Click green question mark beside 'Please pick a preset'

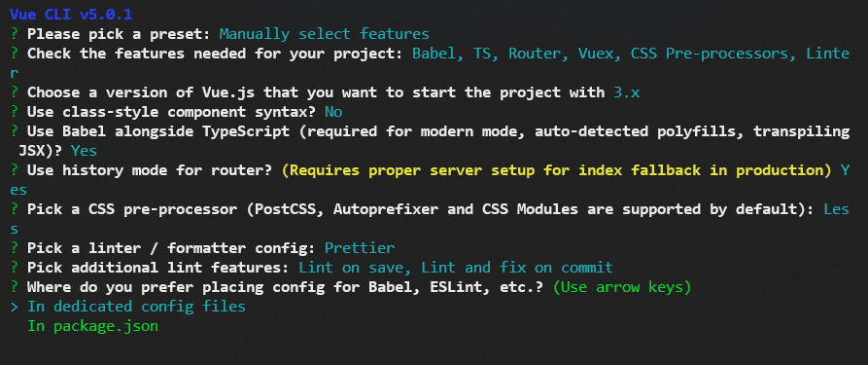coord(15,34)
